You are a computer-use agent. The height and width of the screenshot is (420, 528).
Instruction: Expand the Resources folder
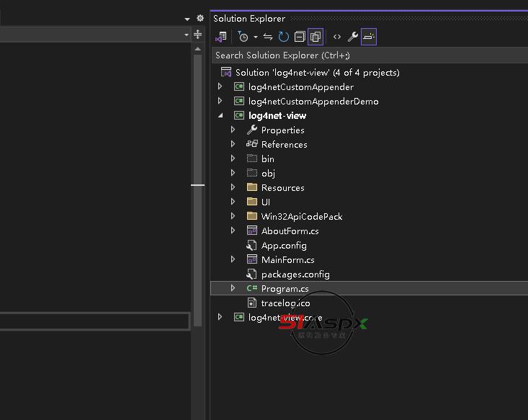pyautogui.click(x=233, y=187)
